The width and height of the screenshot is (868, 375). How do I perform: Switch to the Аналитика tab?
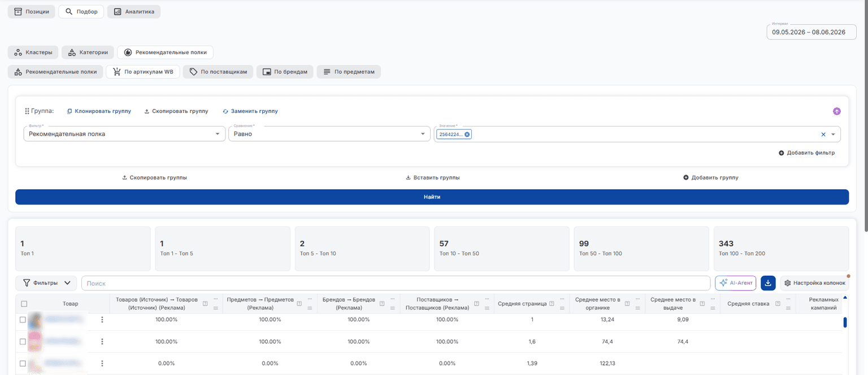coord(134,12)
